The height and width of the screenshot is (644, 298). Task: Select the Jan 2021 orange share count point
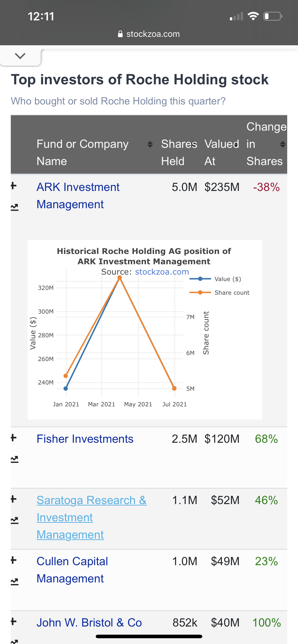click(66, 376)
